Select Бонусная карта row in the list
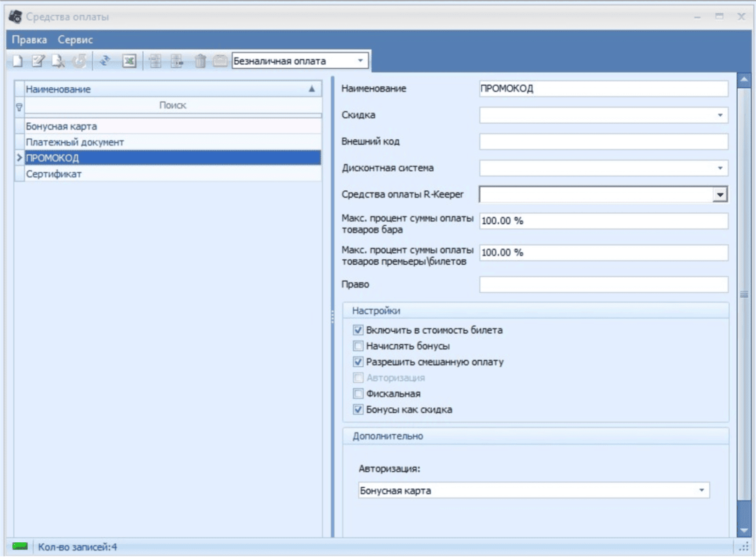The width and height of the screenshot is (756, 558). (62, 126)
